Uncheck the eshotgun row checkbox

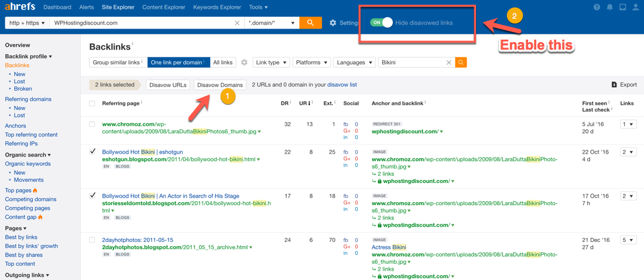pos(92,151)
